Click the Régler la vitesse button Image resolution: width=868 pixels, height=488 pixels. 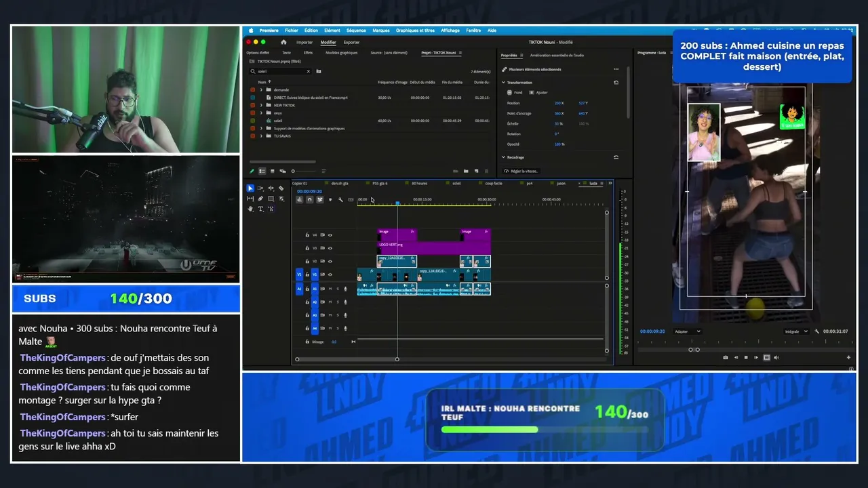pos(520,171)
